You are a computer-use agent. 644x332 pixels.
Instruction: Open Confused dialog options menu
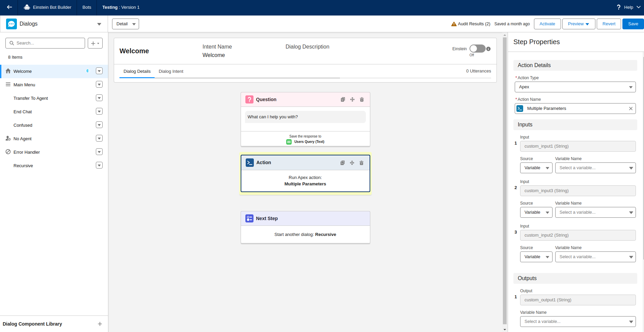[x=99, y=125]
